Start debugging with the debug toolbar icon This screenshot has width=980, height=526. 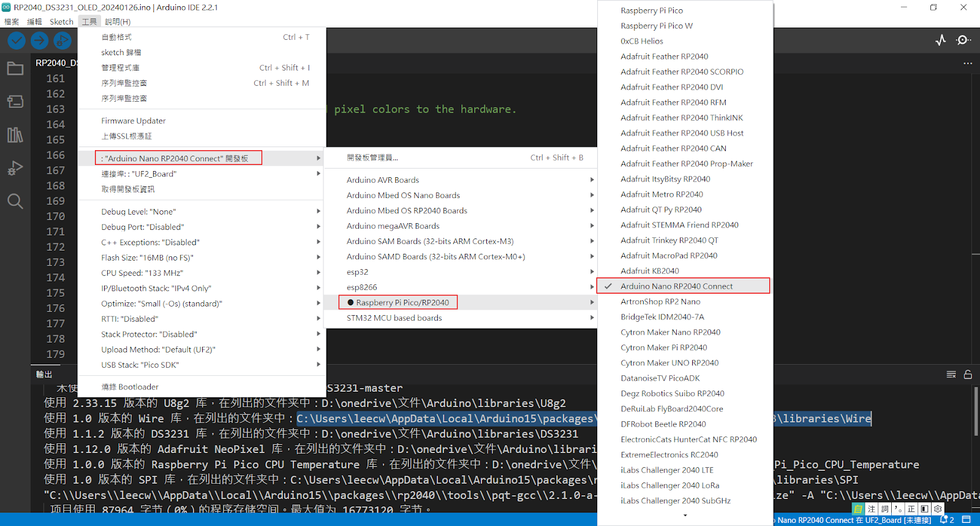62,40
